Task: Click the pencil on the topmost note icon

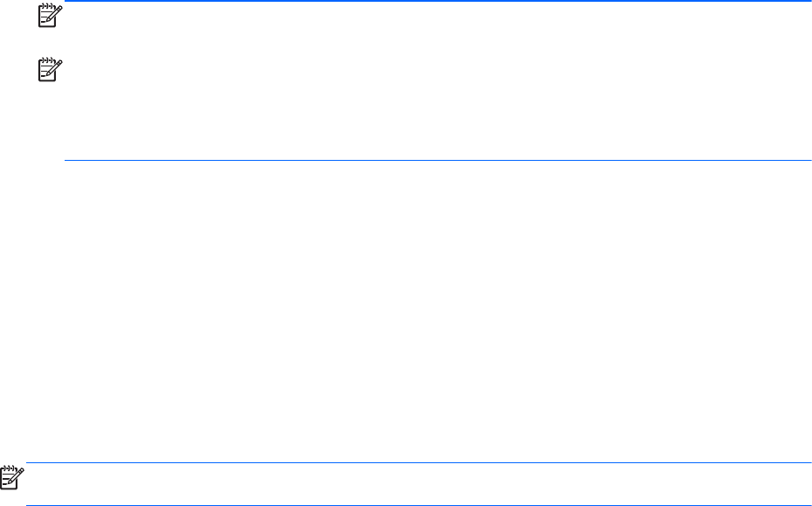Action: point(55,13)
